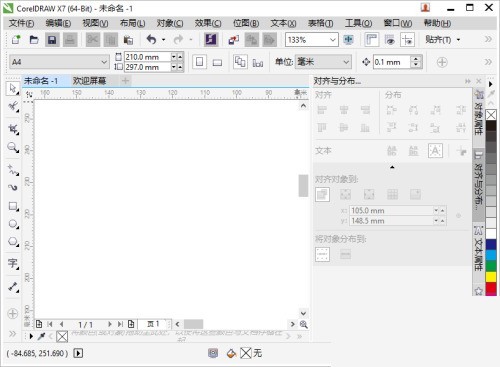This screenshot has height=367, width=500.
Task: Select the Crop tool
Action: coord(13,129)
